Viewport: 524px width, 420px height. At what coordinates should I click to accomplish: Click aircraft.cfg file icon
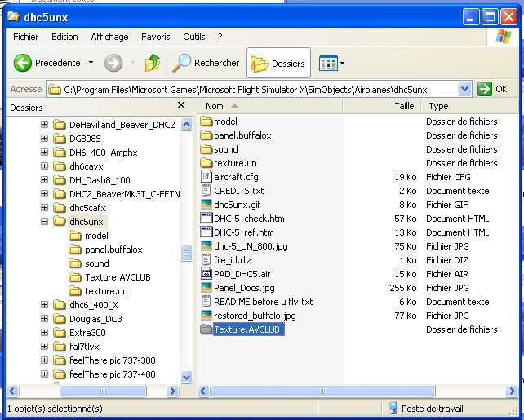pos(206,177)
